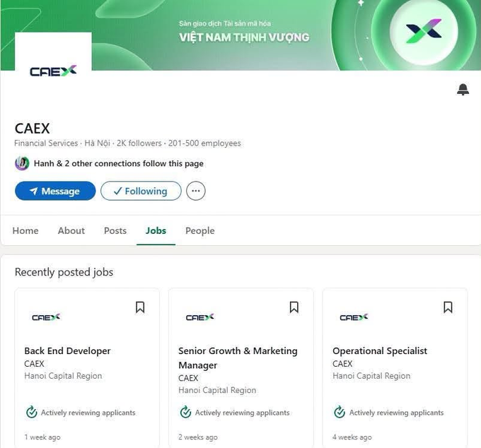
Task: Click the '2K followers' text
Action: pyautogui.click(x=139, y=143)
